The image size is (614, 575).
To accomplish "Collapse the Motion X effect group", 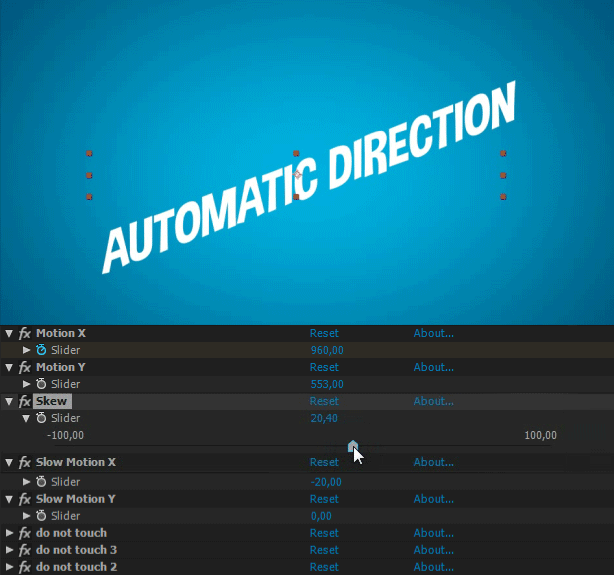I will 9,334.
